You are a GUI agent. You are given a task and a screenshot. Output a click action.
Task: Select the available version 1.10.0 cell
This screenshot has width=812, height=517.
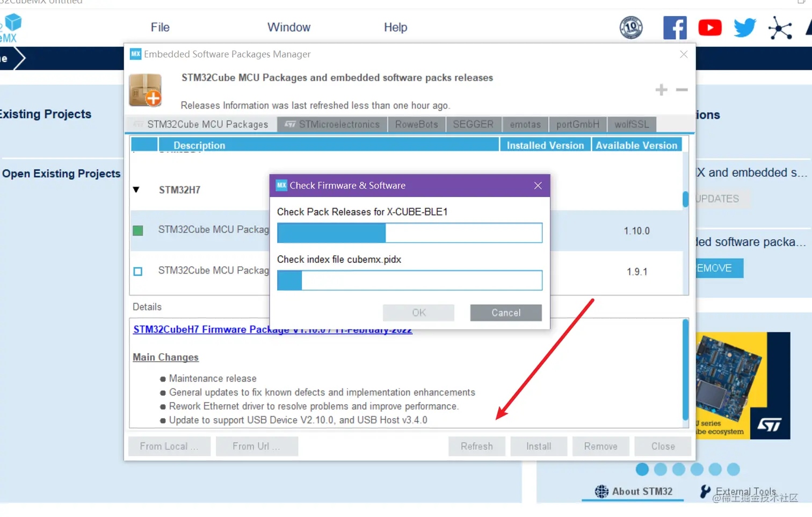pos(637,231)
